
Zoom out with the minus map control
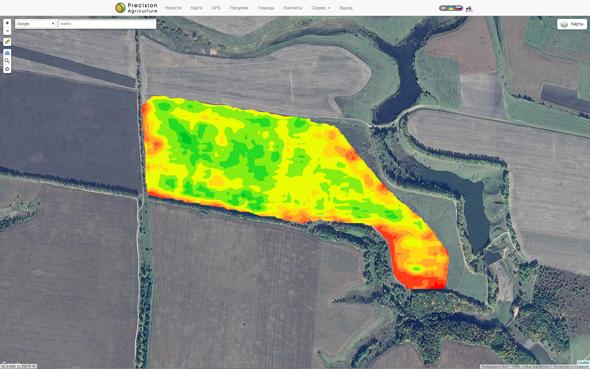click(x=7, y=31)
